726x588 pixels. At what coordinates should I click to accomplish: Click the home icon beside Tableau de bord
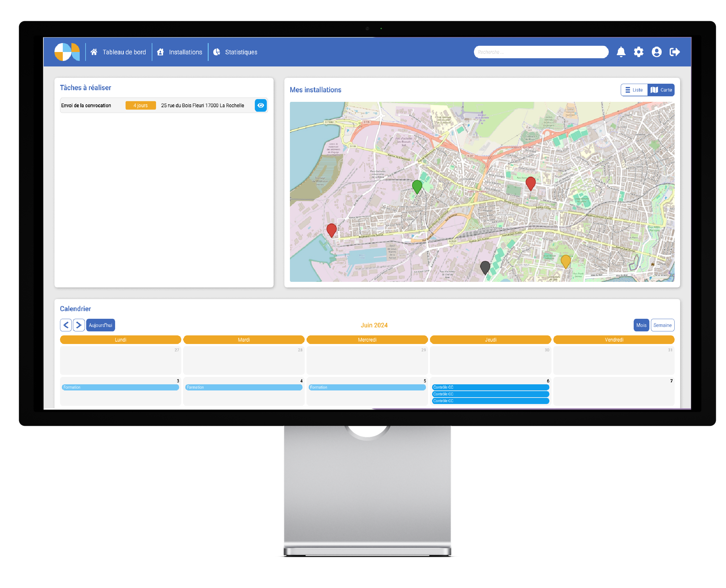(94, 52)
